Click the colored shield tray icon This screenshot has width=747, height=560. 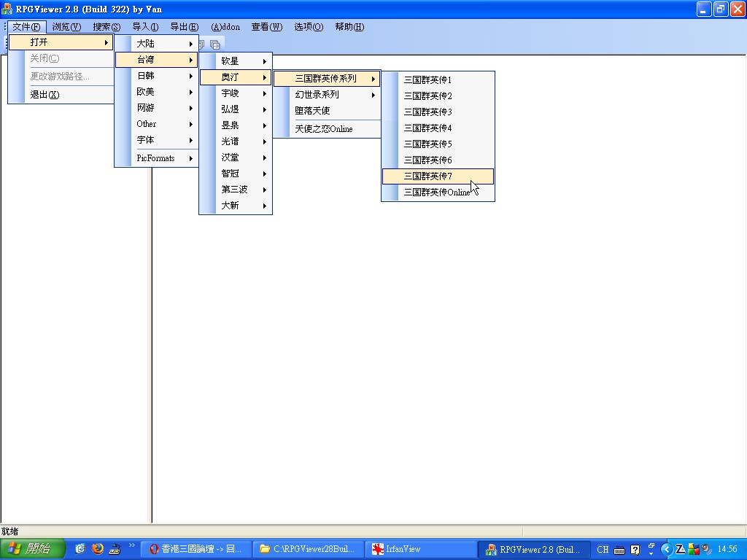click(x=693, y=550)
